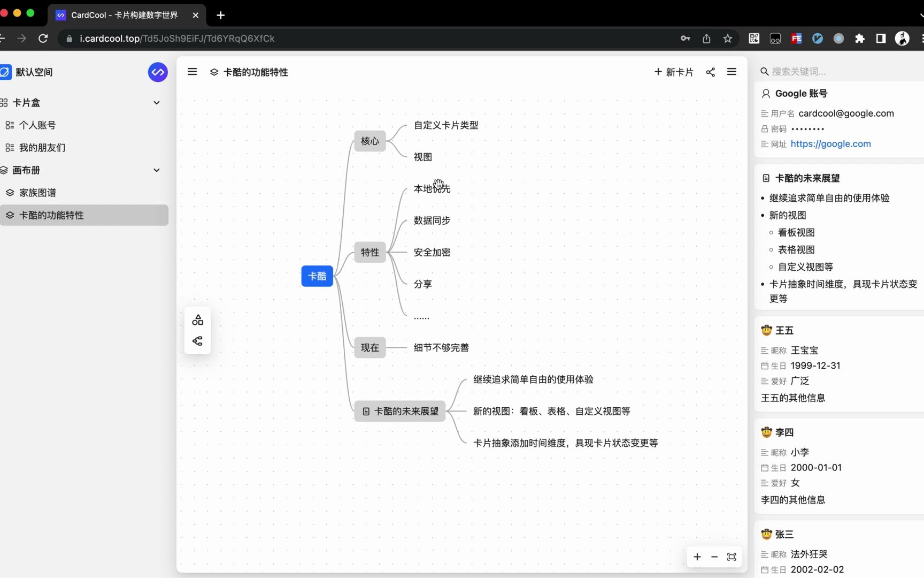Click the 视图 node text
Image resolution: width=924 pixels, height=578 pixels.
point(423,157)
